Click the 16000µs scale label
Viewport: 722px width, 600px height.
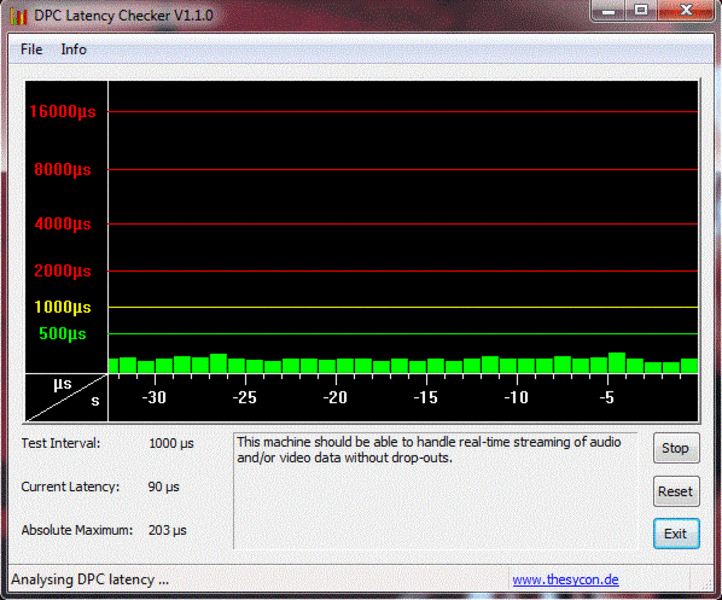point(63,111)
